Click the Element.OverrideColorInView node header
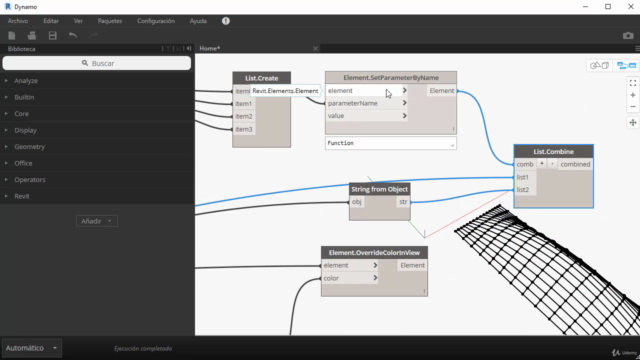Viewport: 640px width, 360px height. (374, 253)
